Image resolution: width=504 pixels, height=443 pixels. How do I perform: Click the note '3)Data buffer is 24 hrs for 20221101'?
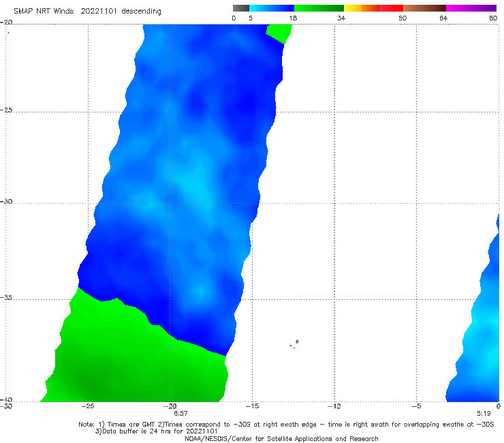[x=157, y=431]
